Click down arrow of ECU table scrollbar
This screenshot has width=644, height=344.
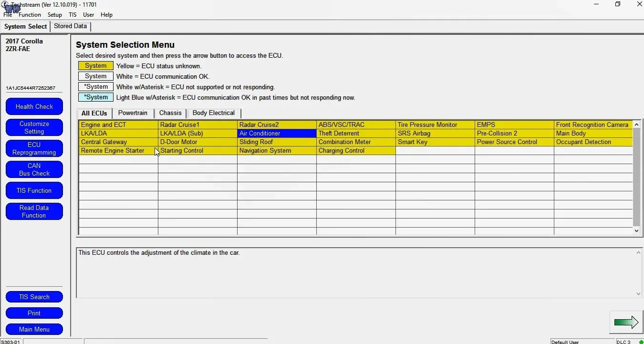click(636, 230)
